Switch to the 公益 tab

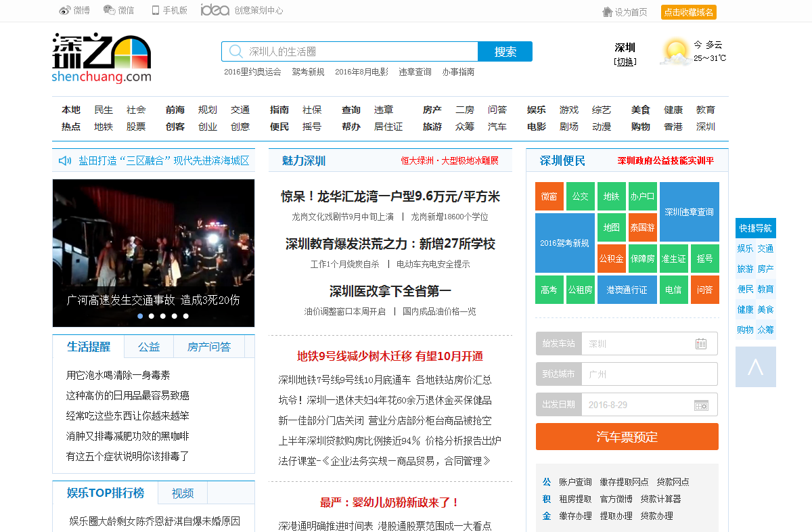[149, 347]
